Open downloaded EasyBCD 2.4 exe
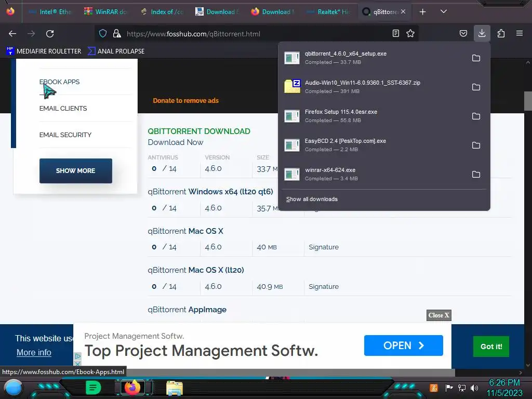This screenshot has height=399, width=532. (x=373, y=145)
